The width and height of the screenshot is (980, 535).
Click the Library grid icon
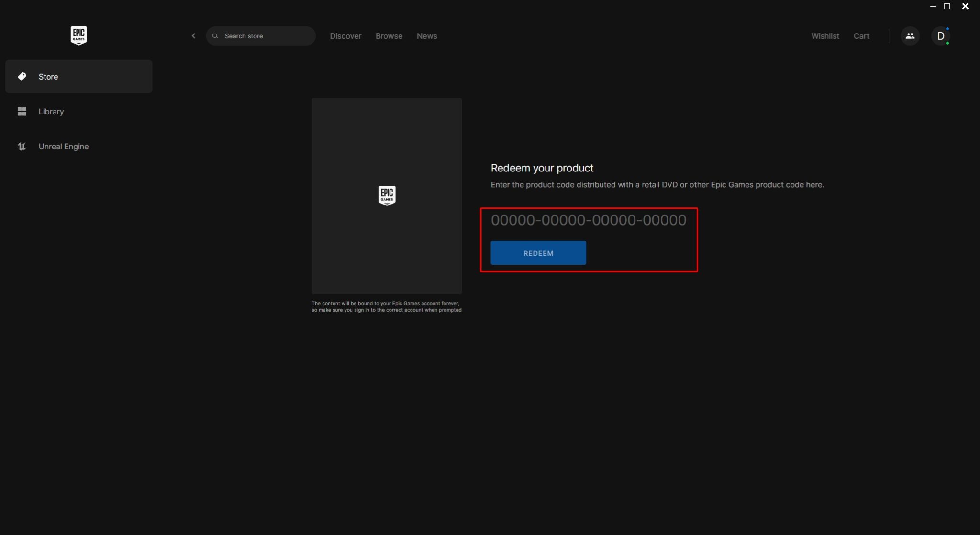click(x=22, y=111)
